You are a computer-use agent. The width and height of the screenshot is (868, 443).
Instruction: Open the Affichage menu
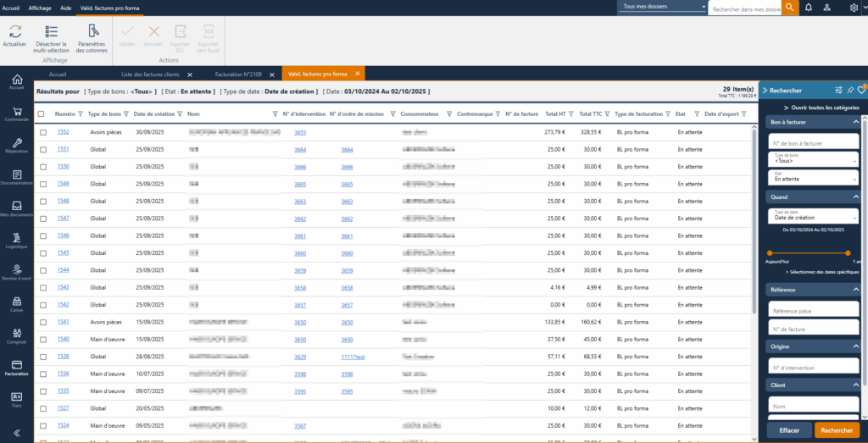click(40, 7)
